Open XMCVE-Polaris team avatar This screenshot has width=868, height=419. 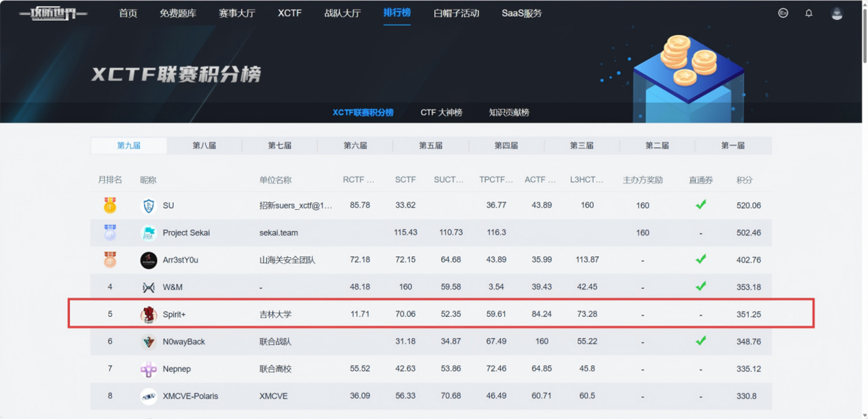(148, 396)
